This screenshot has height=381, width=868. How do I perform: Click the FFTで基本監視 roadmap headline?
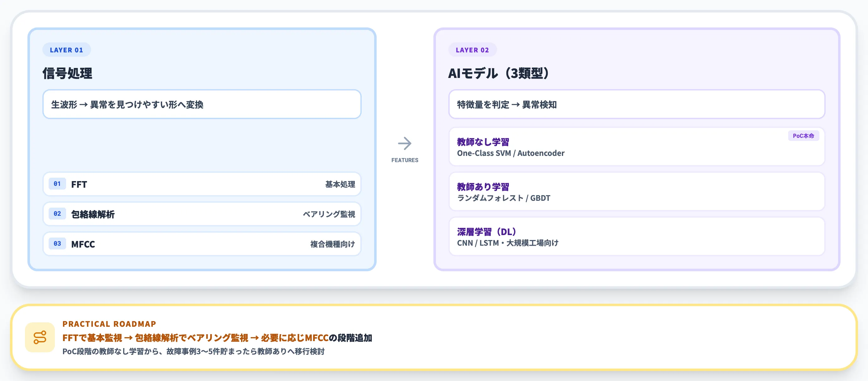(217, 338)
